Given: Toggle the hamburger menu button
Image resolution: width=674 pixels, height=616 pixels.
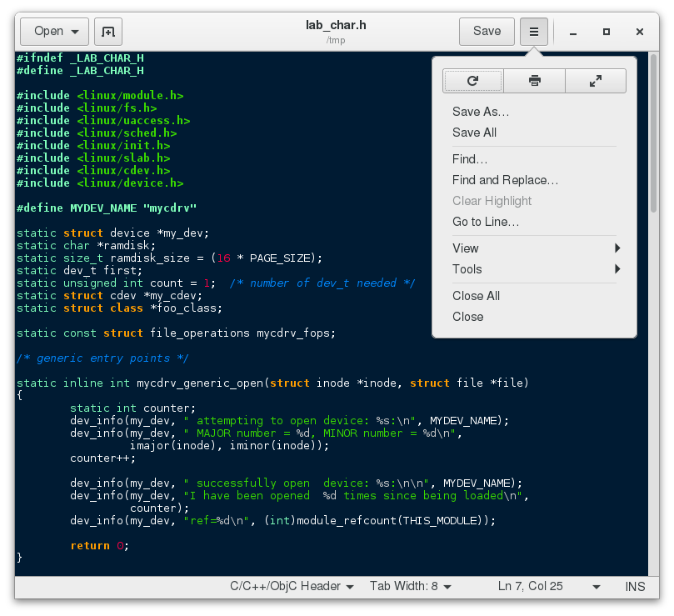Looking at the screenshot, I should [533, 32].
